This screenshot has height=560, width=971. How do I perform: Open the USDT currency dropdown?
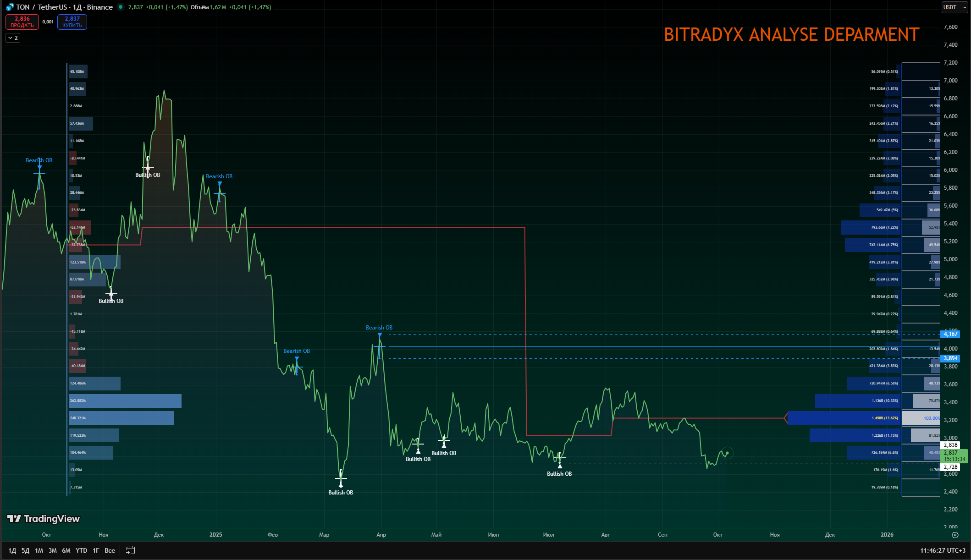point(954,7)
